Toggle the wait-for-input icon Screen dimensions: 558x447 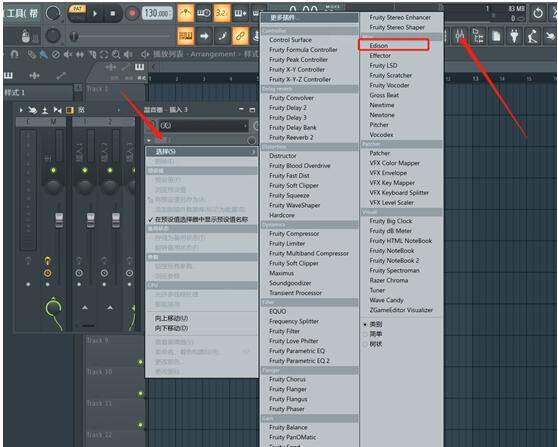[204, 14]
